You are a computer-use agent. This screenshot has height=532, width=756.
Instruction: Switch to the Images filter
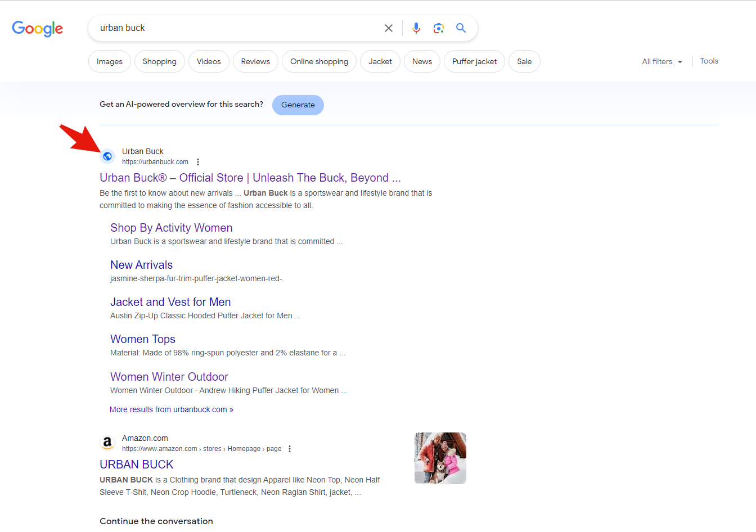point(110,61)
